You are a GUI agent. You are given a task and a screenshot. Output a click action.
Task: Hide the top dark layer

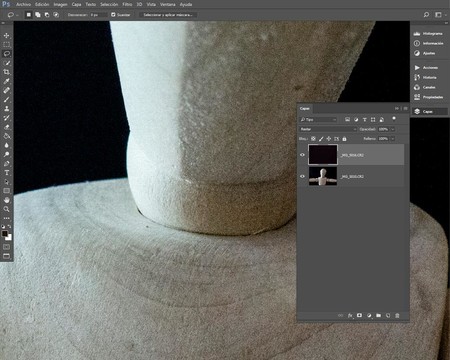(x=302, y=155)
